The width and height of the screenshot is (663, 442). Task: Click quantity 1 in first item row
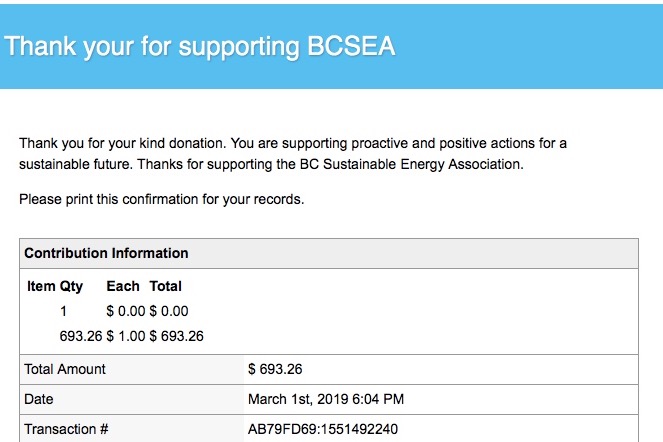pyautogui.click(x=63, y=311)
